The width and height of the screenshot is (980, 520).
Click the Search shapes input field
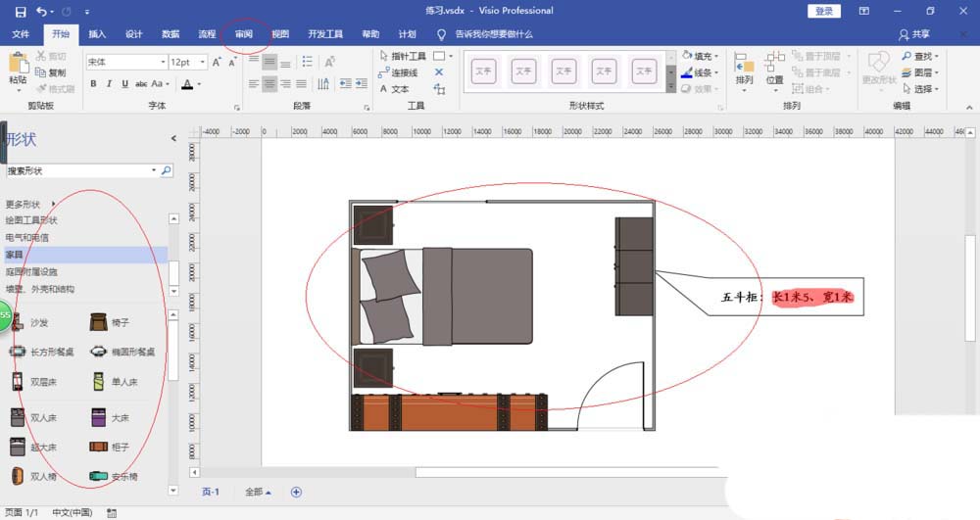click(78, 170)
